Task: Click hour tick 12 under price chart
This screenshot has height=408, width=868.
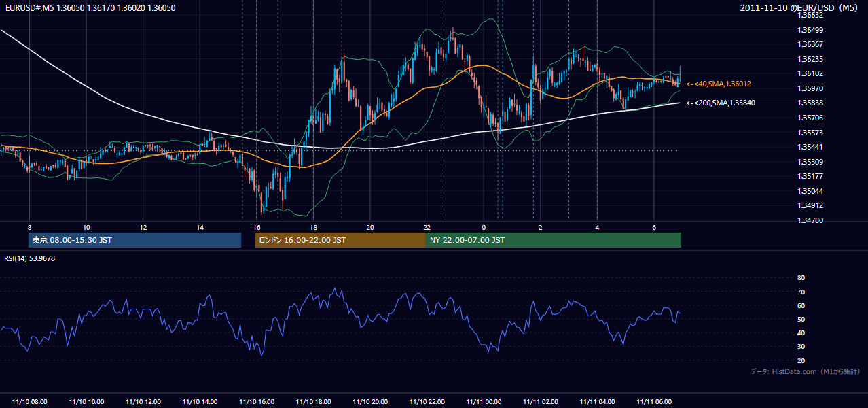Action: click(143, 227)
